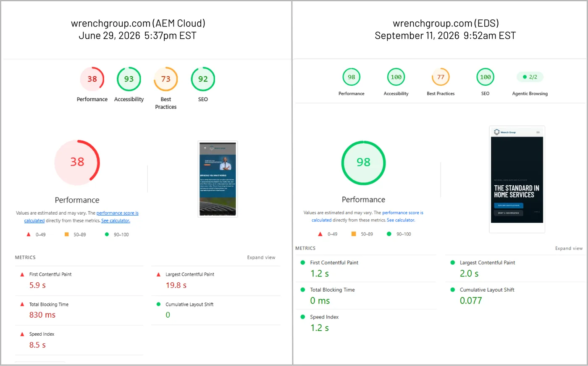Click the 'June 29, 2026 5:37pm EST' date text
The height and width of the screenshot is (366, 588).
pos(138,36)
